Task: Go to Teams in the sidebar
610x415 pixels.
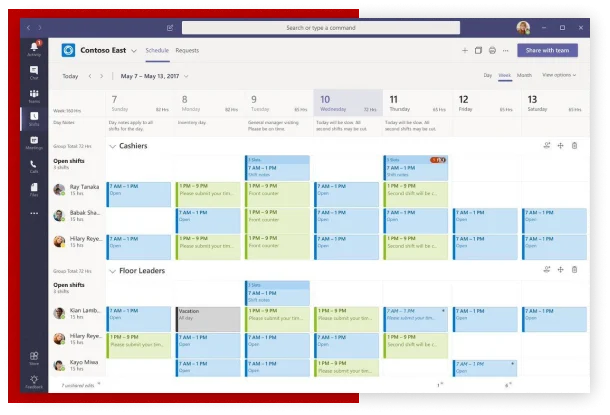Action: pyautogui.click(x=34, y=95)
